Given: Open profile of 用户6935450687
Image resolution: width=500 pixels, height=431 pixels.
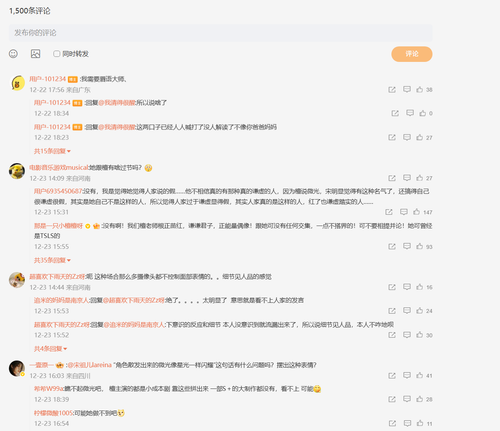Looking at the screenshot, I should point(58,191).
